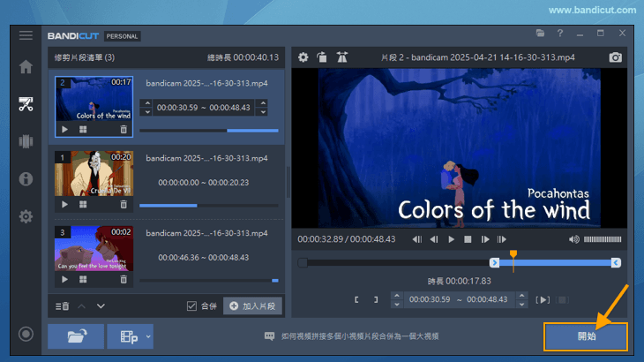Stop the preview playback
Screen dimensions: 644x362
pyautogui.click(x=468, y=239)
